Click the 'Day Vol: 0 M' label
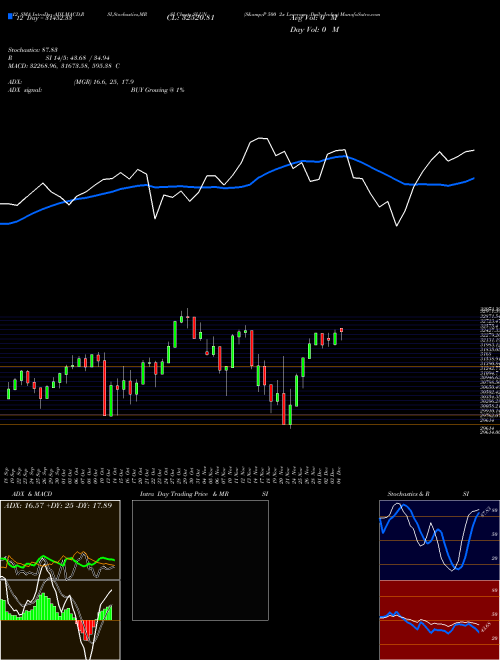The width and height of the screenshot is (500, 660). (314, 30)
